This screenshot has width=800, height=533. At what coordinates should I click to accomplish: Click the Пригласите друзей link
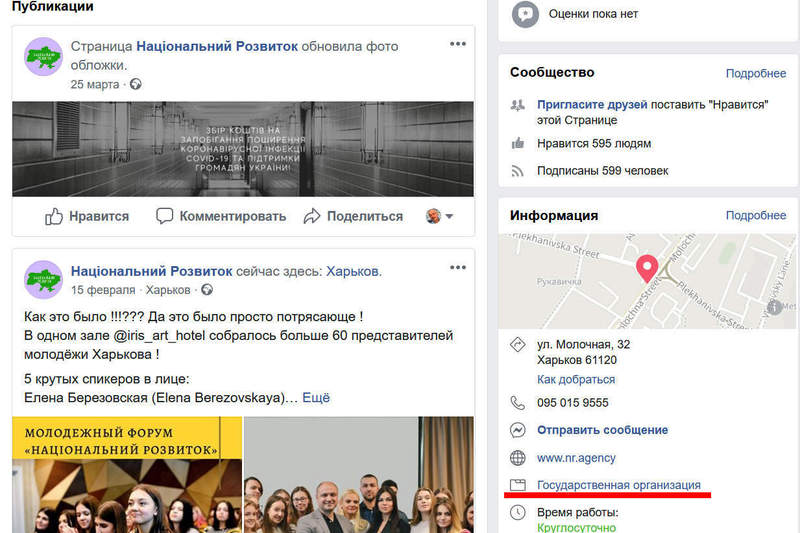pos(592,105)
